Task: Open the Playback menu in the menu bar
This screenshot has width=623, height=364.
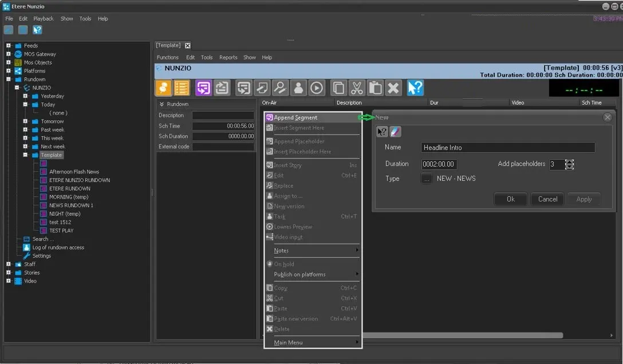Action: pos(44,18)
